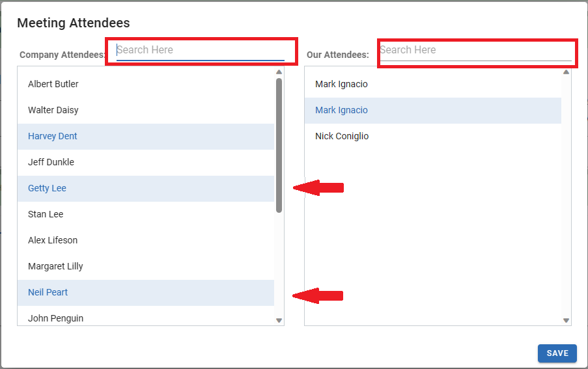Focus the Our Attendees search box
This screenshot has width=588, height=369.
pos(475,50)
